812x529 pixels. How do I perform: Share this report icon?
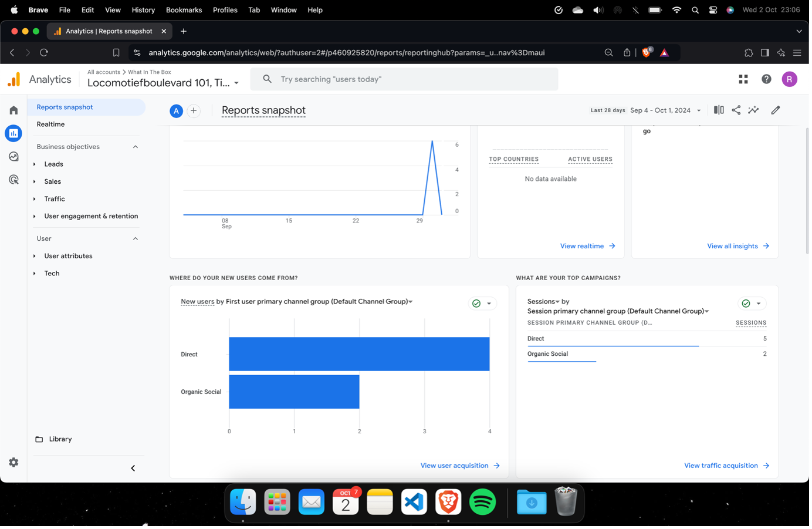pyautogui.click(x=736, y=110)
